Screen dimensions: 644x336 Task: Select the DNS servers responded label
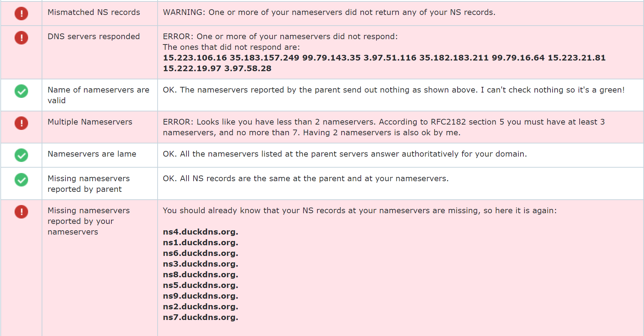[94, 36]
